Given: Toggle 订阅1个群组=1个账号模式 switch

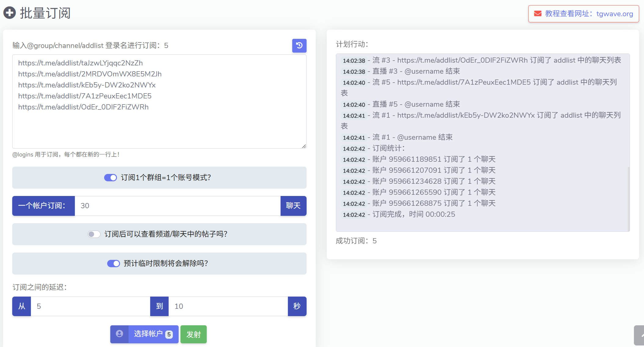Looking at the screenshot, I should (x=110, y=178).
